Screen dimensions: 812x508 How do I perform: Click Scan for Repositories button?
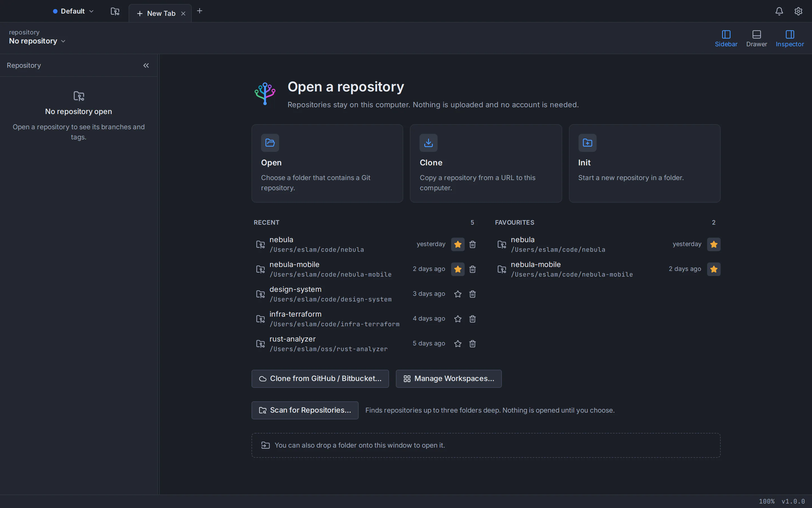pyautogui.click(x=305, y=410)
